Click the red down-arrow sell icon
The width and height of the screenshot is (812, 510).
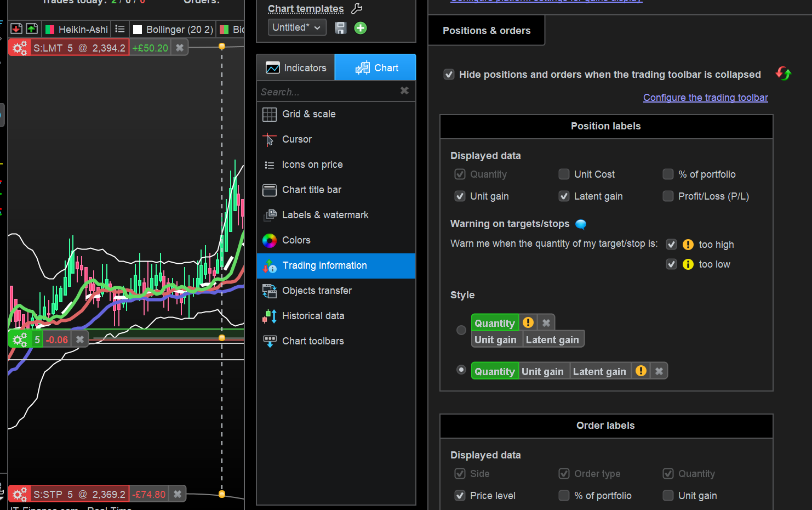tap(16, 29)
